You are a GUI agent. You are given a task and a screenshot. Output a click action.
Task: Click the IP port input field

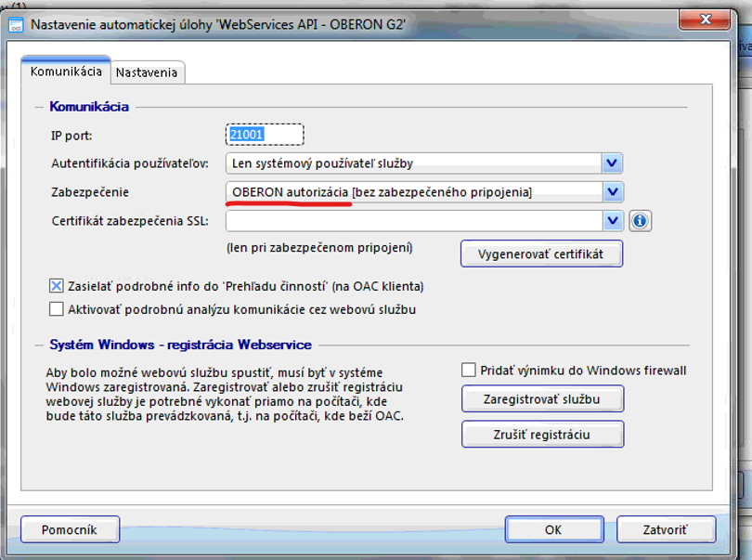point(266,135)
